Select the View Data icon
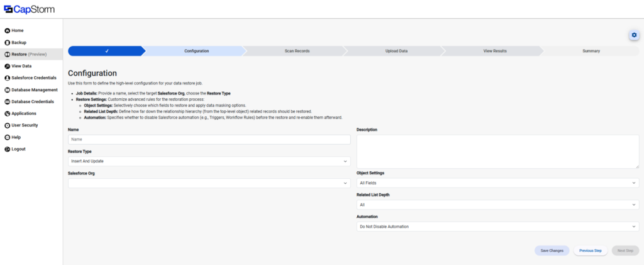The width and height of the screenshot is (644, 265). (x=7, y=66)
